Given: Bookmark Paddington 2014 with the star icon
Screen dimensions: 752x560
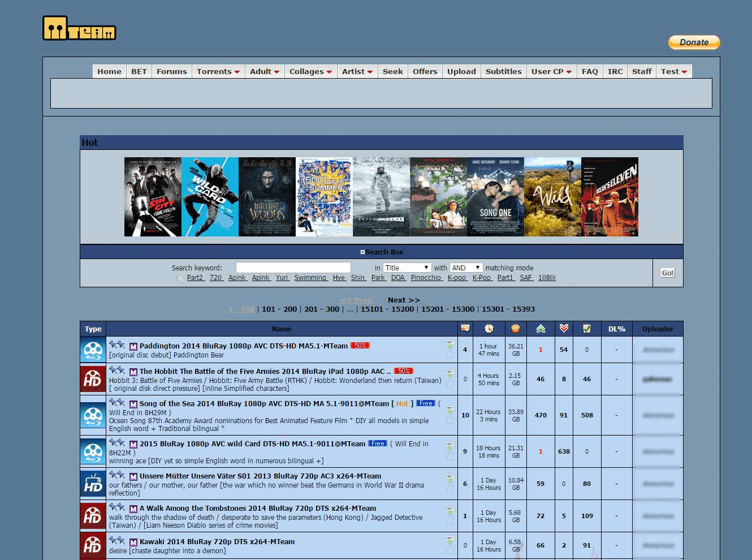Looking at the screenshot, I should coord(450,354).
